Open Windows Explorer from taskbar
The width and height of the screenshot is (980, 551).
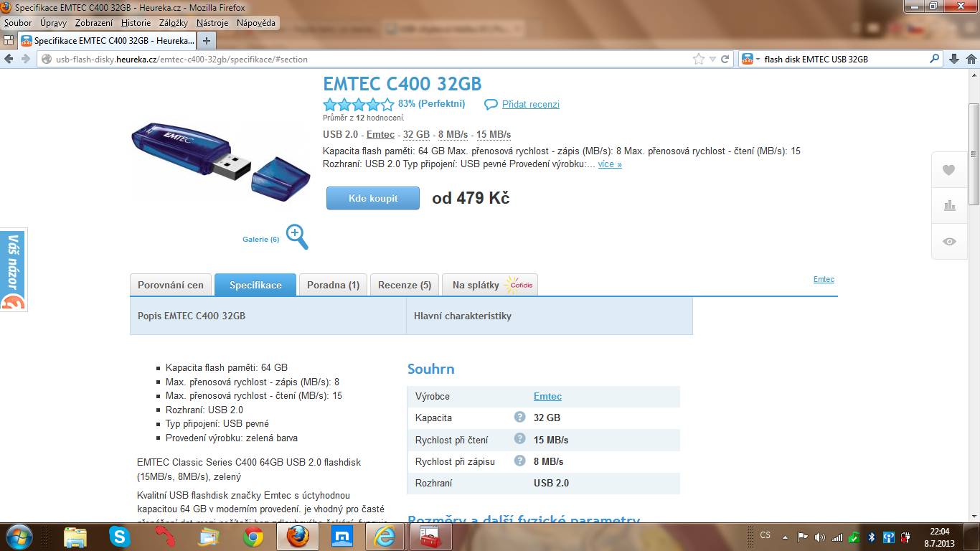[75, 537]
